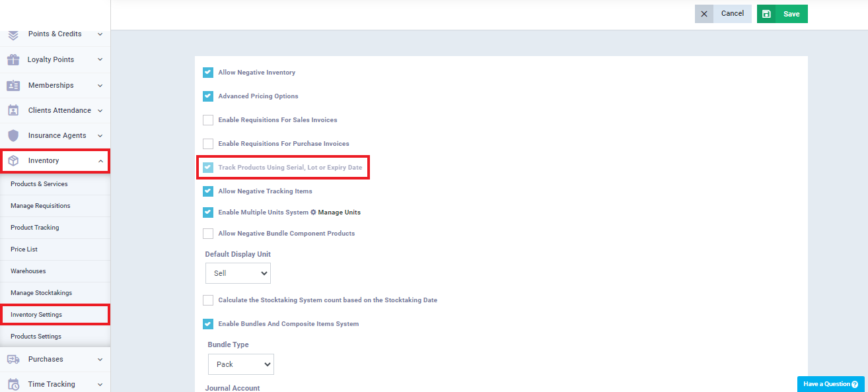Click the Journal Account label

[x=233, y=388]
